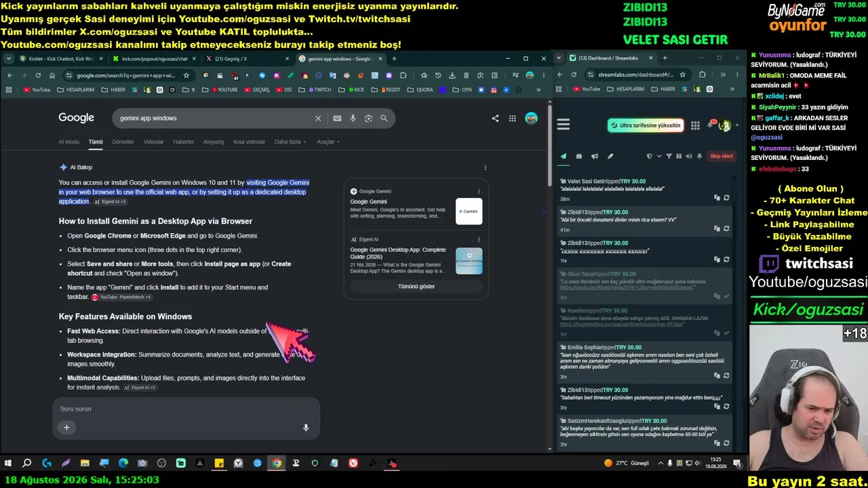Open the on-screen keyboard in Google search

tap(337, 118)
